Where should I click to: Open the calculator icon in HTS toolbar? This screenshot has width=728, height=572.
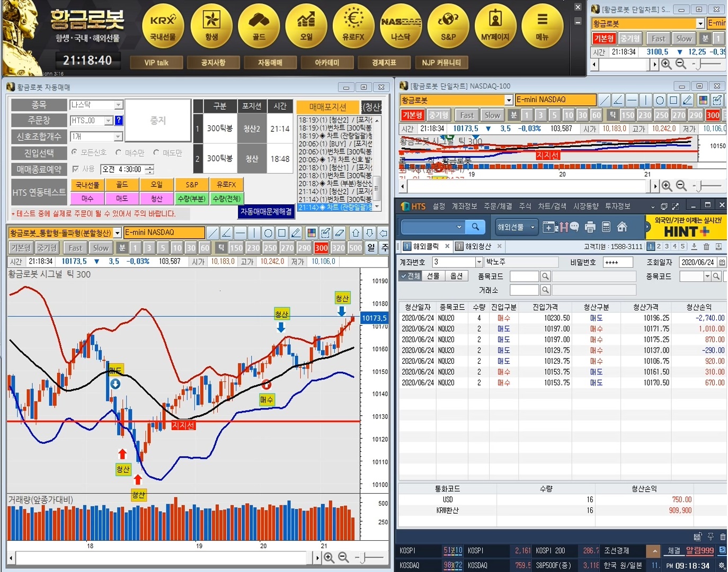606,227
